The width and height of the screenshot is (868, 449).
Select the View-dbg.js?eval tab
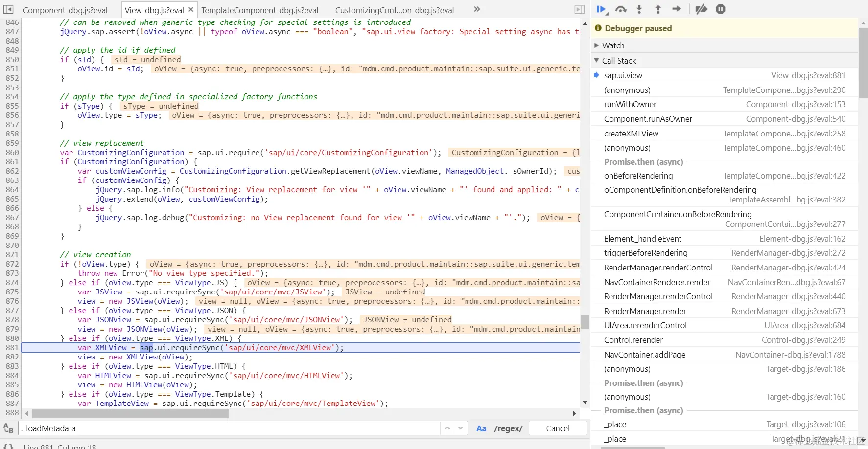click(154, 10)
